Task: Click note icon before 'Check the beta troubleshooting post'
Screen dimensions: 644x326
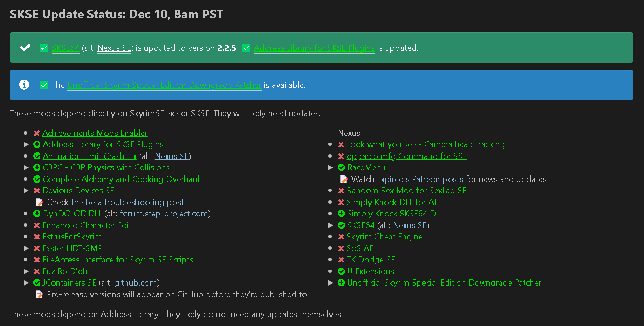Action: [x=40, y=202]
